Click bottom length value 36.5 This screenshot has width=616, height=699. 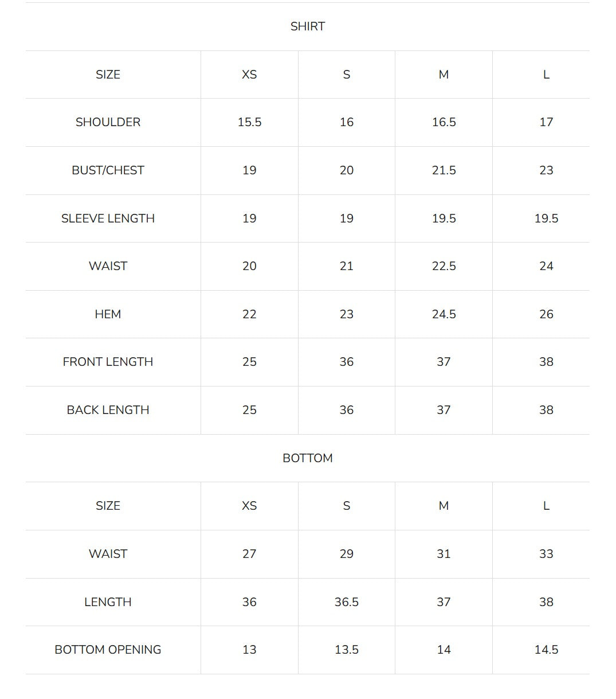click(x=347, y=602)
